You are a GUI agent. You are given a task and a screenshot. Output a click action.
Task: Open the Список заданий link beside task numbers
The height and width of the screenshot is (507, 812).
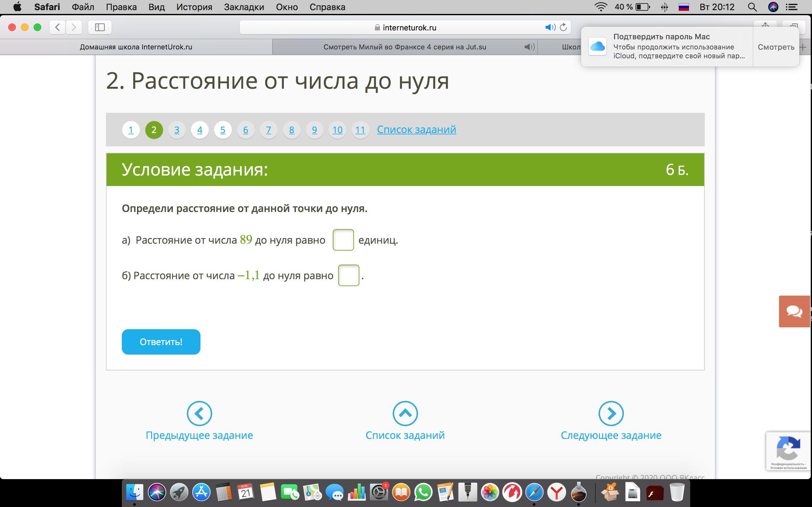pos(416,129)
